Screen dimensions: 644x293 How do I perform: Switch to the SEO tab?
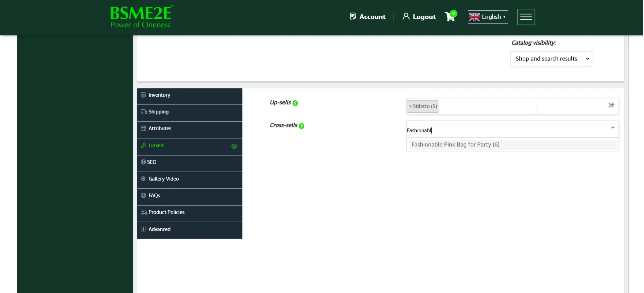pos(189,163)
